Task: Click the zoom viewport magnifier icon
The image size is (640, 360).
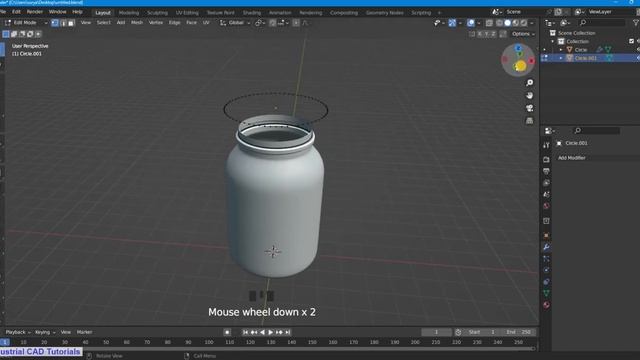Action: [529, 83]
